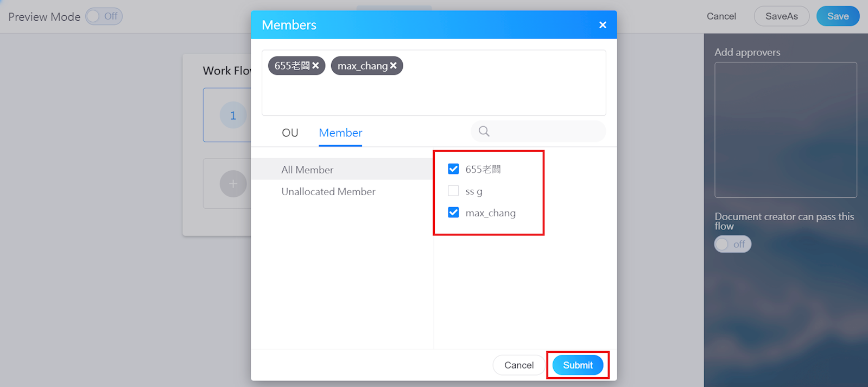The height and width of the screenshot is (387, 868).
Task: Uncheck the 655老闆 member checkbox
Action: (x=453, y=169)
